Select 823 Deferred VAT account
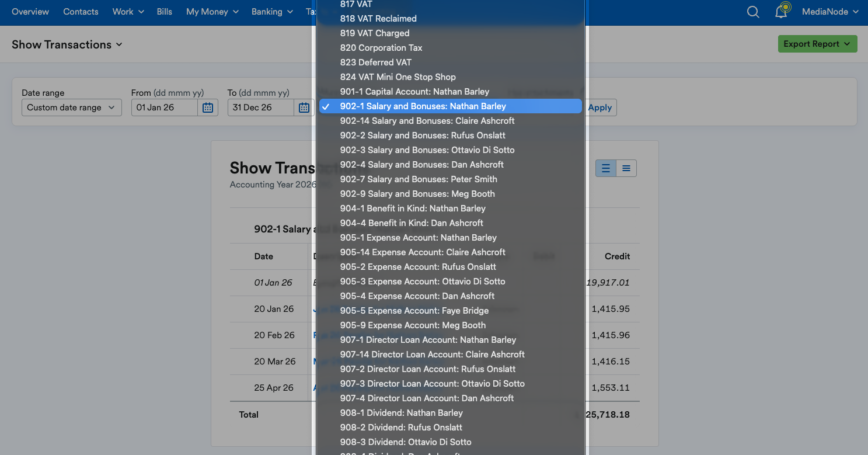The width and height of the screenshot is (868, 455). pos(451,62)
